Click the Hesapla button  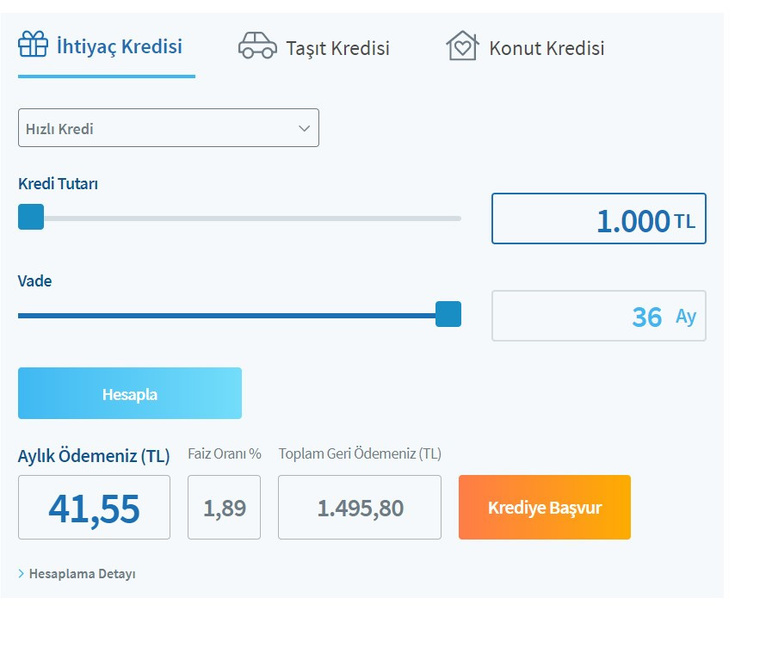coord(130,393)
